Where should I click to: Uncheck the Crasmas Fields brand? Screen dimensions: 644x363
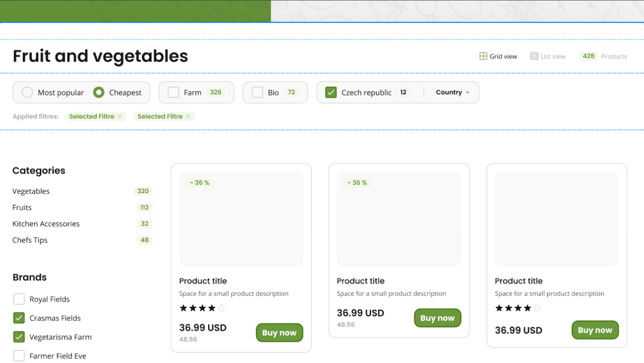(19, 318)
